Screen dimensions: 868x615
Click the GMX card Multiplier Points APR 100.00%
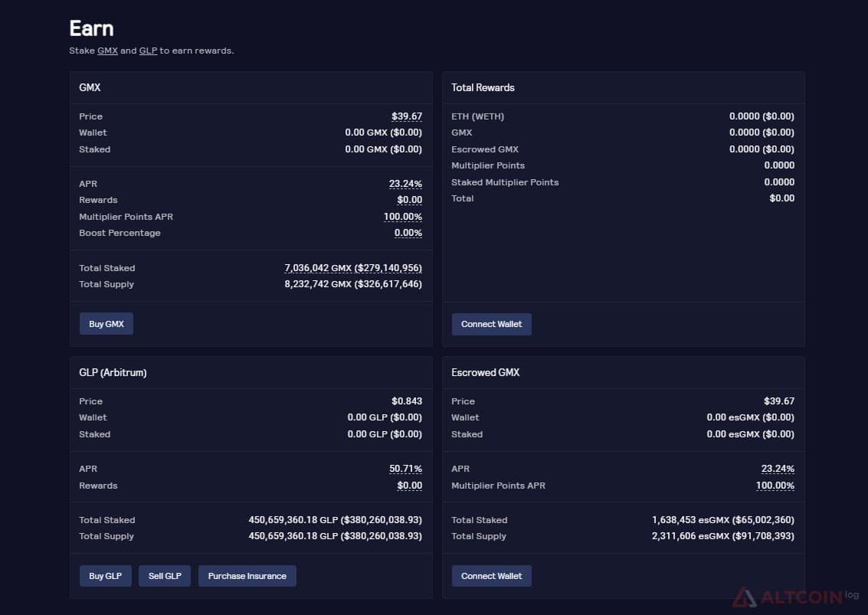(402, 217)
